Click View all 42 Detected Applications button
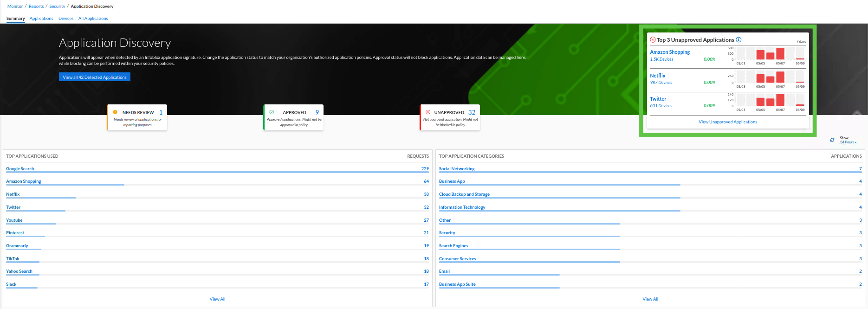 click(x=95, y=77)
